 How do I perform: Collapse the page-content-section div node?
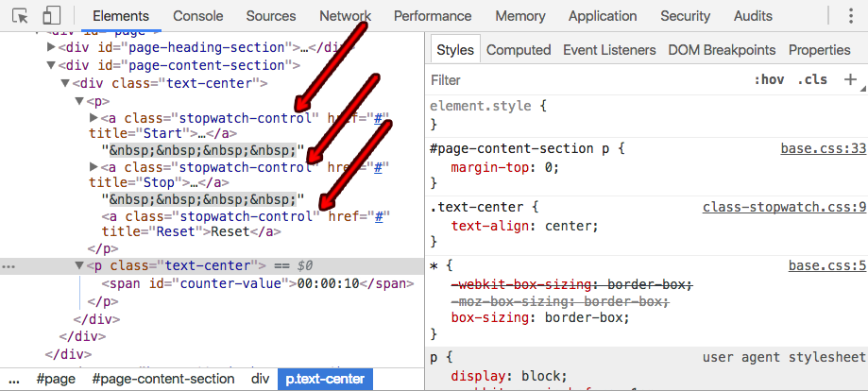[52, 65]
